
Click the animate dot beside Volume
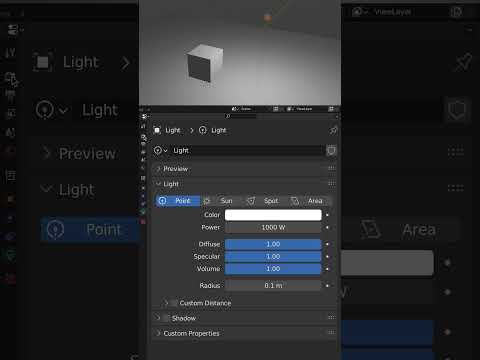pyautogui.click(x=327, y=269)
